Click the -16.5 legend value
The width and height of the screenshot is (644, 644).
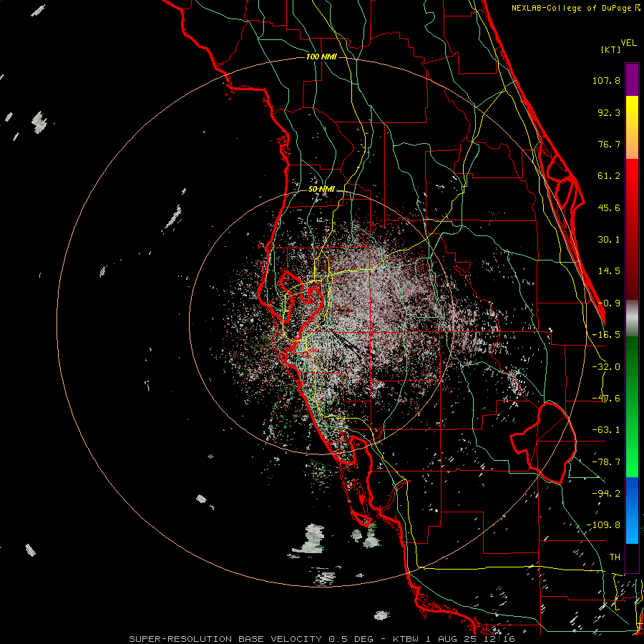pos(606,335)
